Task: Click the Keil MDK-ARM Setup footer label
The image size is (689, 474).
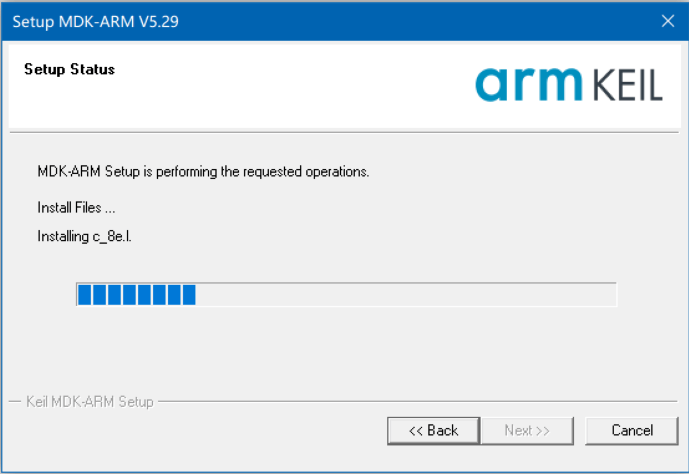Action: tap(89, 402)
